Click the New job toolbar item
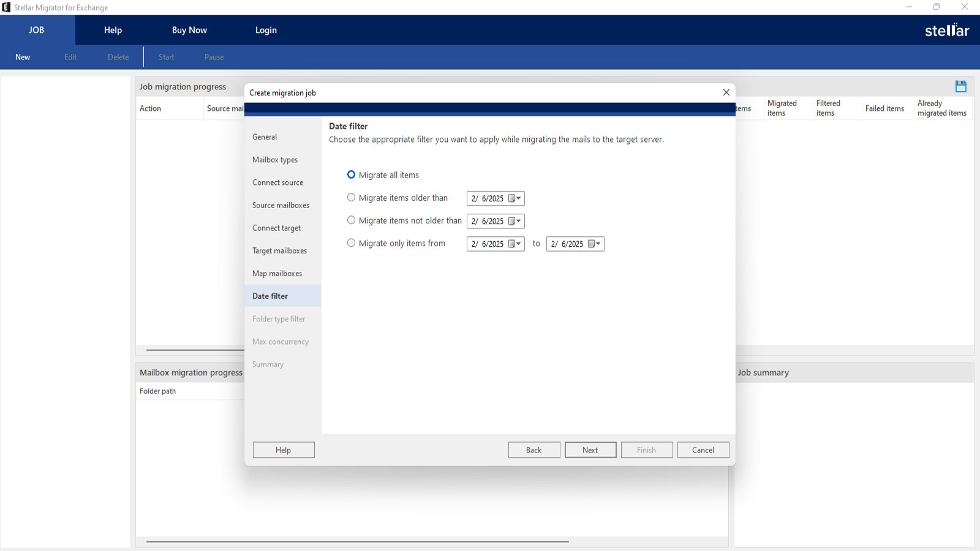Image resolution: width=980 pixels, height=551 pixels. tap(23, 57)
